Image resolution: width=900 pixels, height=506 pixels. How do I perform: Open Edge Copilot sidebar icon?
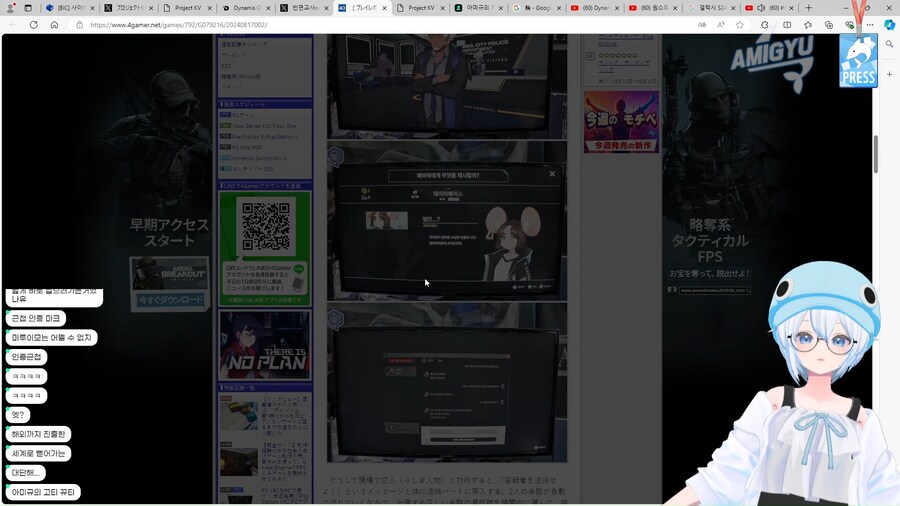coord(889,25)
